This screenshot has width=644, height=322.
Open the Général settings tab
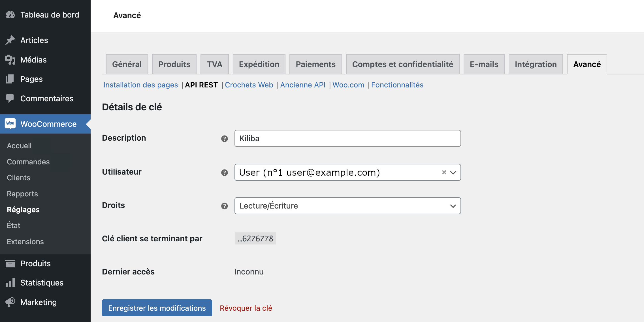coord(127,64)
